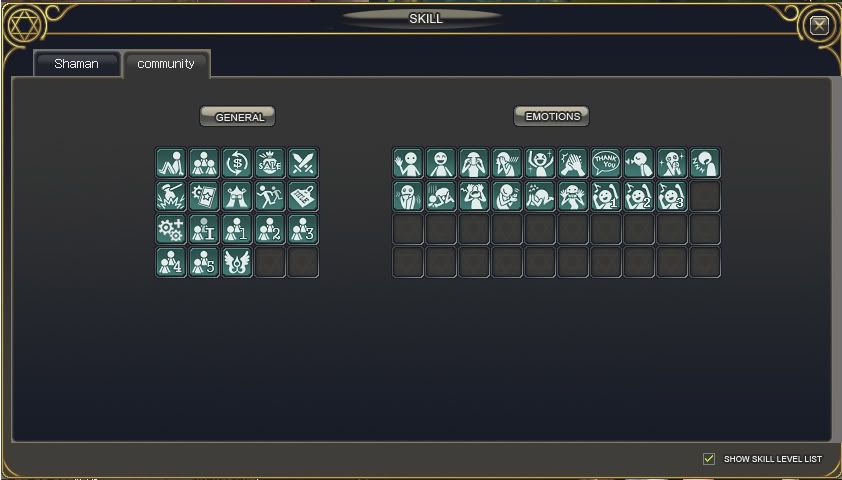This screenshot has width=842, height=480.
Task: Choose the Thank You emotion icon
Action: point(606,163)
